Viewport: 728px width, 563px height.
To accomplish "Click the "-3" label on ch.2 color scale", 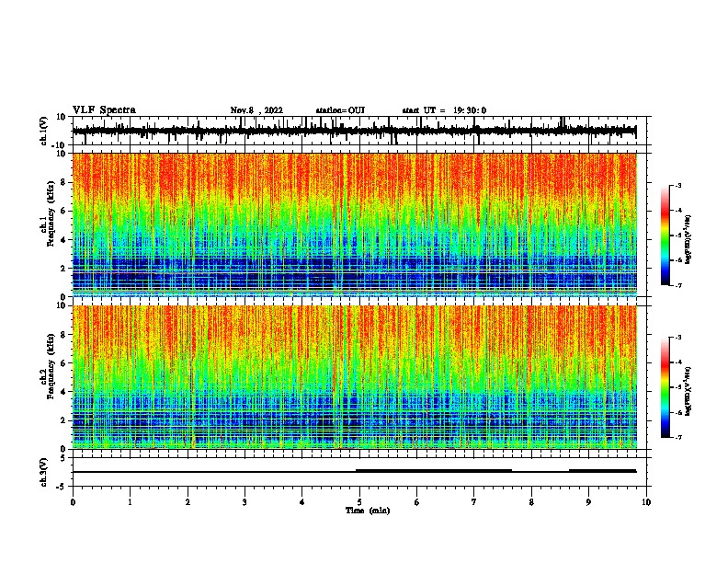I will [x=677, y=338].
